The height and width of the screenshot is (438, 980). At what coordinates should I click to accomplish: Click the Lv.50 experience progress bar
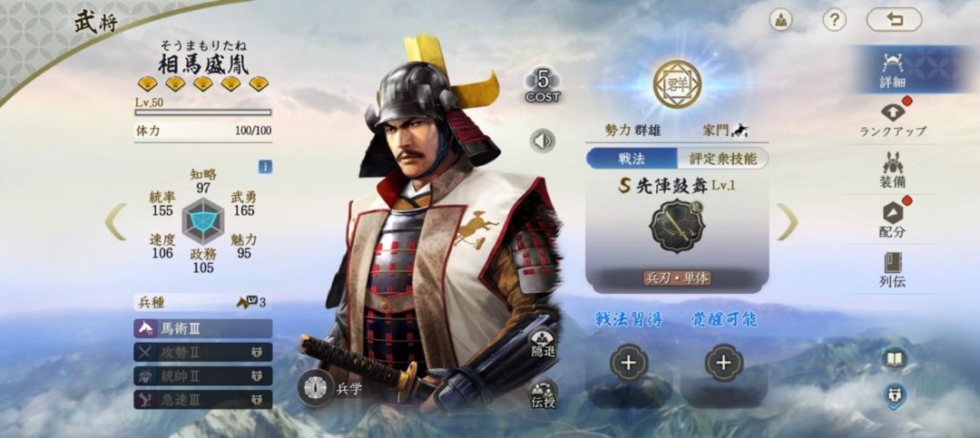tap(203, 112)
